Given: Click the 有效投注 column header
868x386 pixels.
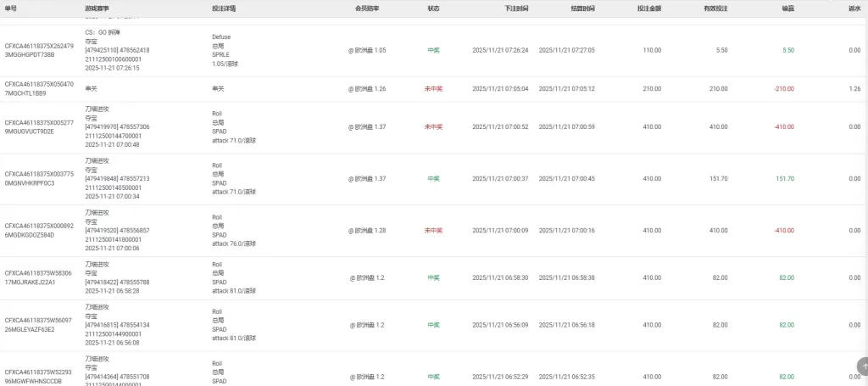Looking at the screenshot, I should pyautogui.click(x=715, y=8).
